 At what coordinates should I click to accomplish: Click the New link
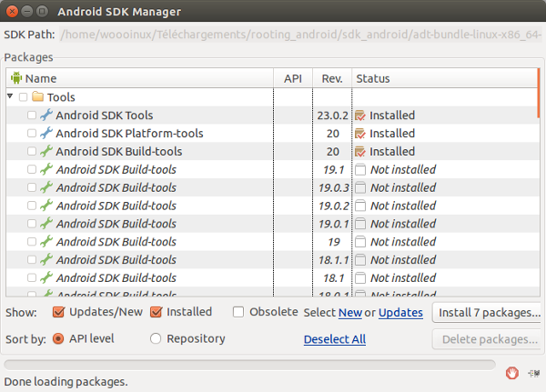pos(350,313)
